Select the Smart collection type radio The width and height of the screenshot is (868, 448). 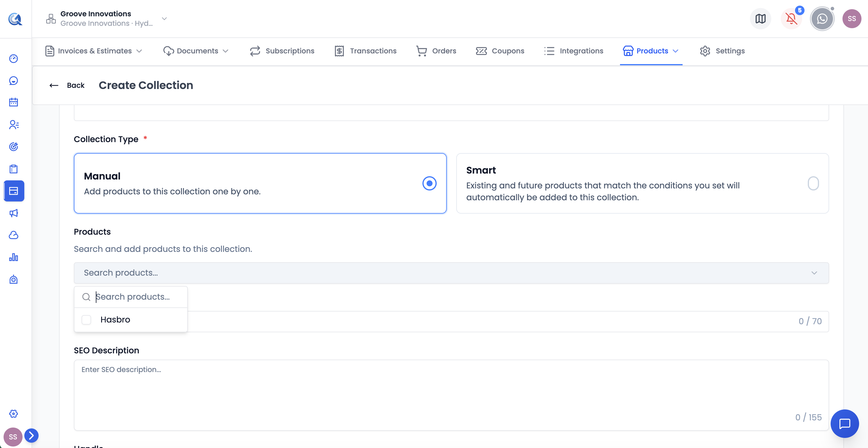click(x=813, y=183)
